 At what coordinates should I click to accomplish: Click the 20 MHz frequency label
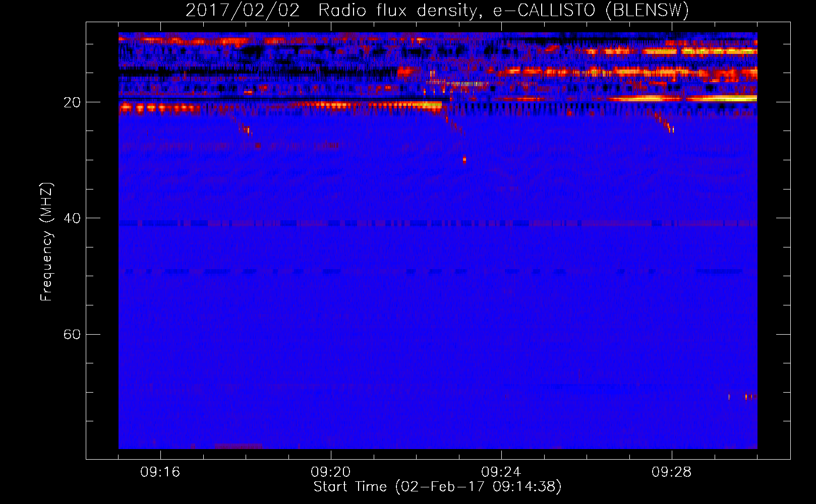72,102
